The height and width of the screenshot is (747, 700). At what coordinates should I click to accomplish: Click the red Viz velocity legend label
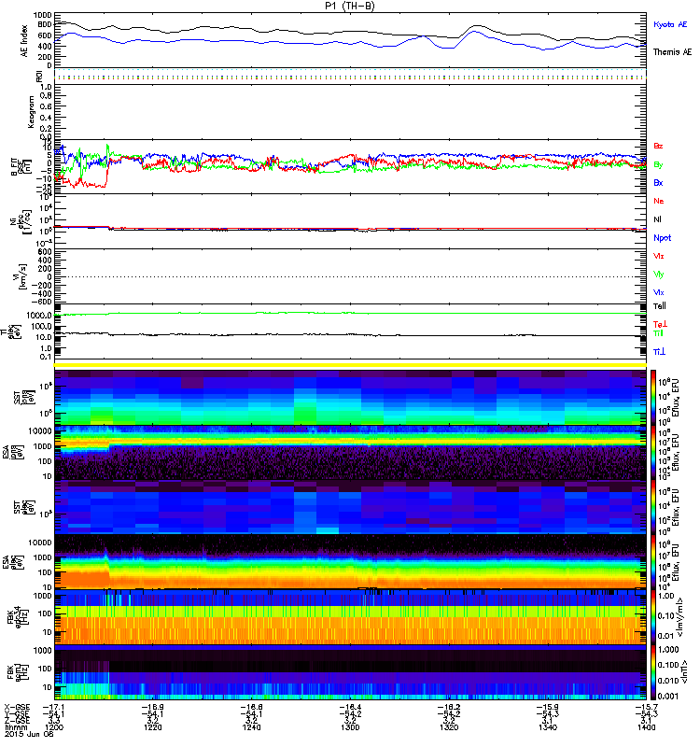click(658, 256)
